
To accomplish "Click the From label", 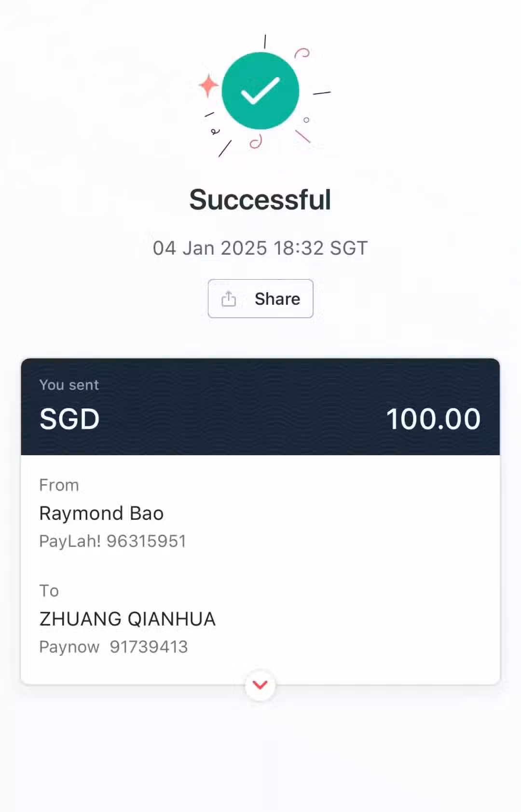I will pos(59,485).
